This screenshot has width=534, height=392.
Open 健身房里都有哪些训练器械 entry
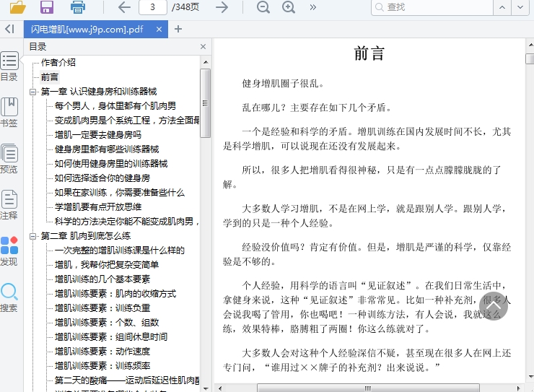(x=107, y=149)
